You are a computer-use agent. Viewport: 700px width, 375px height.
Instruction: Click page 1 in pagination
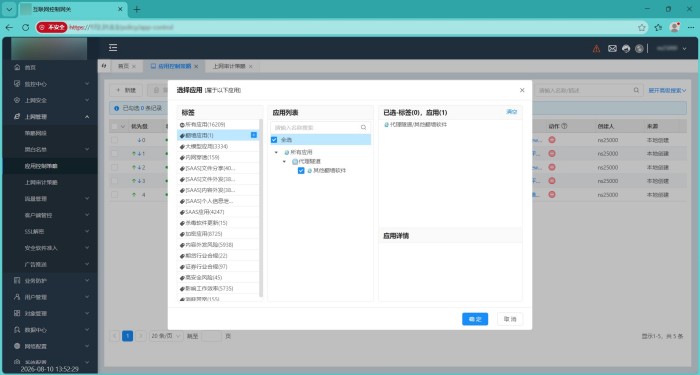(x=127, y=336)
